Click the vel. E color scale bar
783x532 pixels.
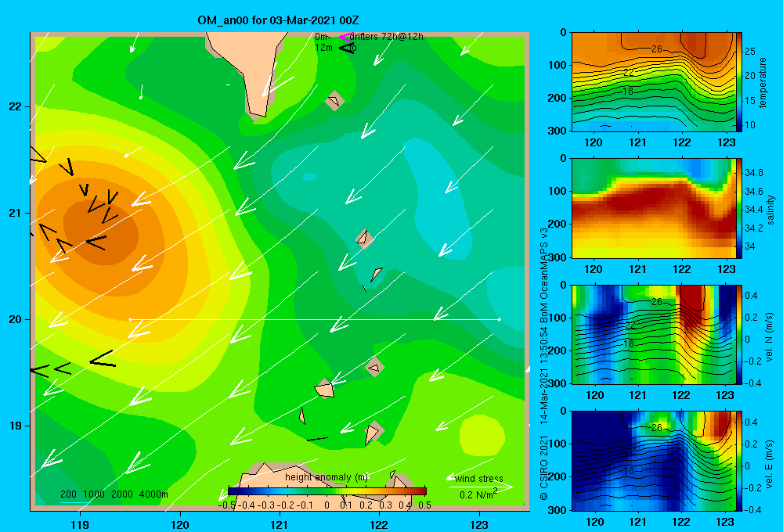[739, 461]
